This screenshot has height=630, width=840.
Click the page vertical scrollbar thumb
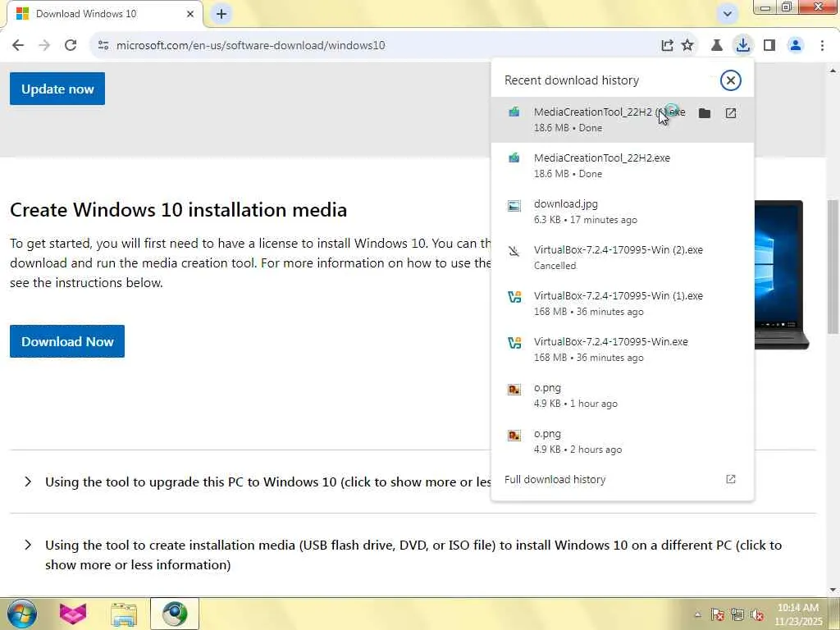(x=833, y=267)
